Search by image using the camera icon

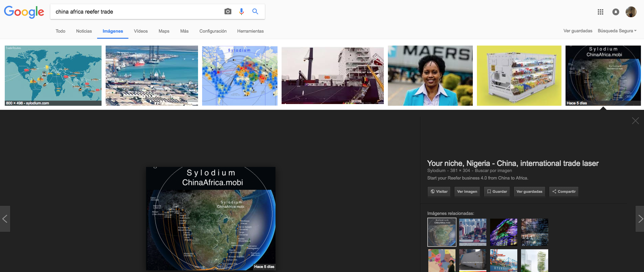point(228,12)
